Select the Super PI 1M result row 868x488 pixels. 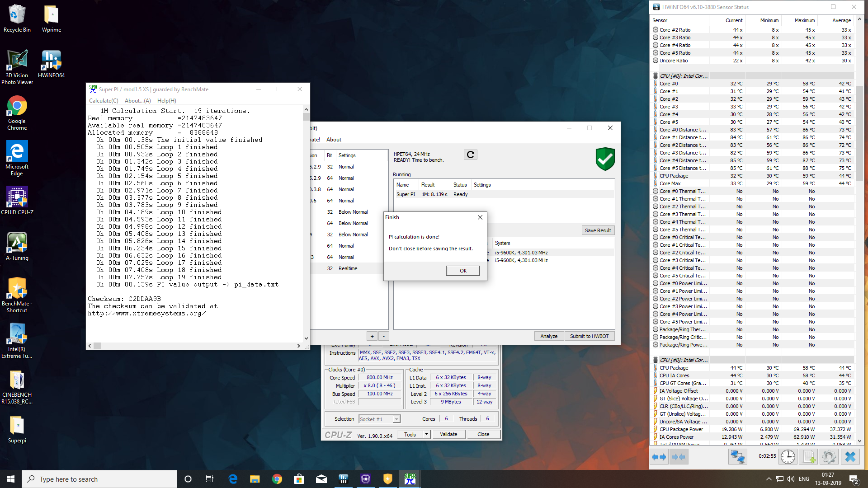point(504,194)
